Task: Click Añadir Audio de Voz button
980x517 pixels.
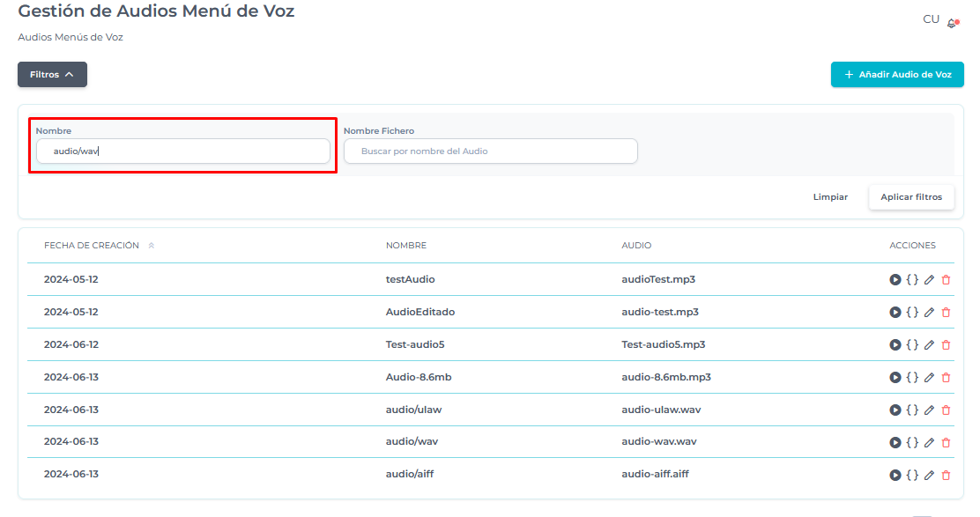Action: [897, 75]
